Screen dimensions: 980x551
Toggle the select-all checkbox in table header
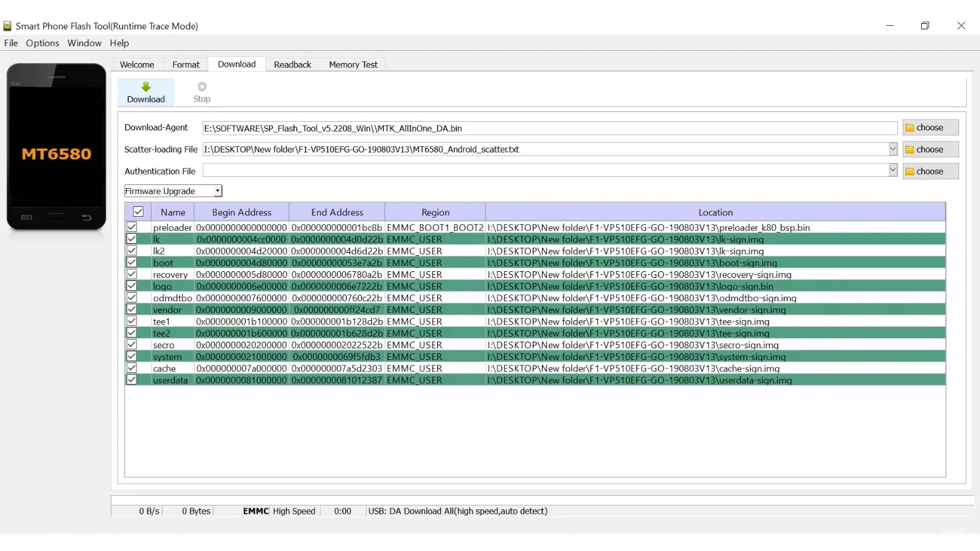(x=138, y=212)
